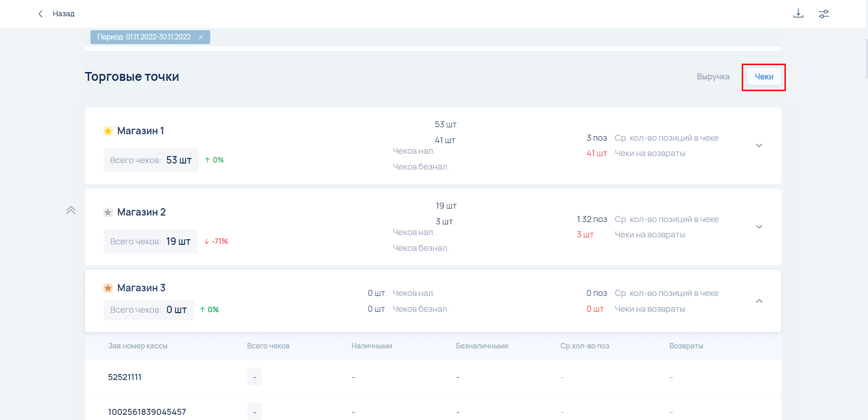This screenshot has height=420, width=868.
Task: Click the Зав.номер кассы column header
Action: [137, 346]
